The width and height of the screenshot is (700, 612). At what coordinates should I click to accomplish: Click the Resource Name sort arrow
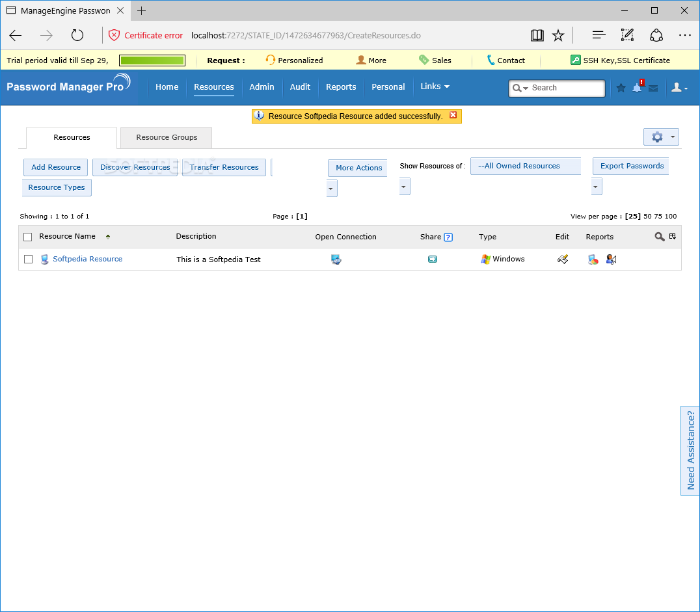click(x=108, y=237)
